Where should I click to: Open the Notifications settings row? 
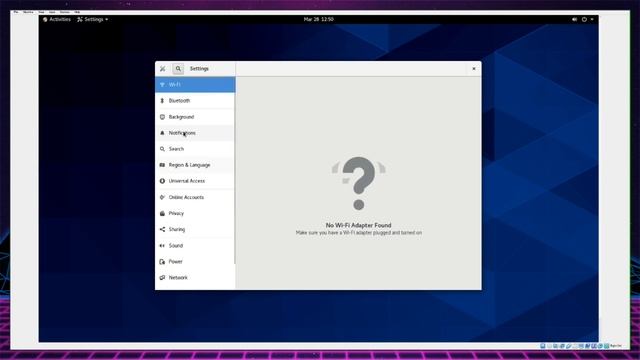coord(195,133)
